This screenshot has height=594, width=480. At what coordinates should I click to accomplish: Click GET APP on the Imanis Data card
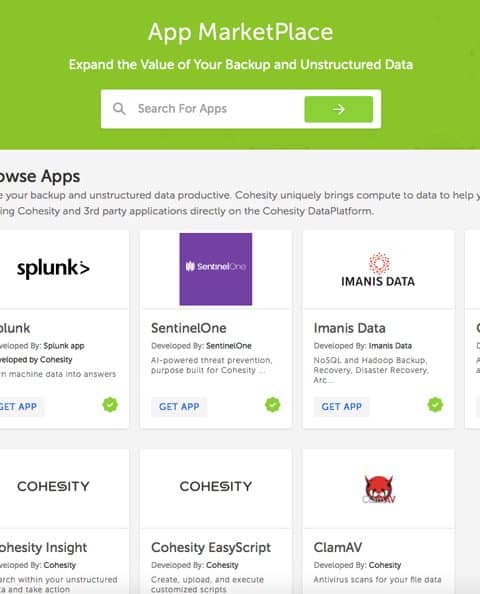(342, 406)
